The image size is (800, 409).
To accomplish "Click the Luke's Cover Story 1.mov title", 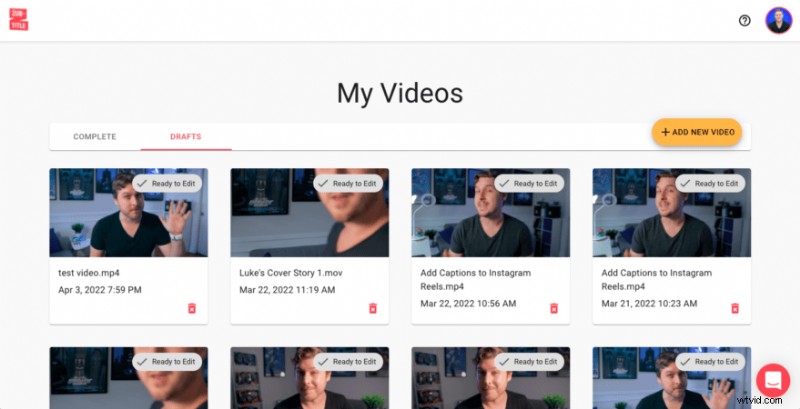I will pos(297,273).
